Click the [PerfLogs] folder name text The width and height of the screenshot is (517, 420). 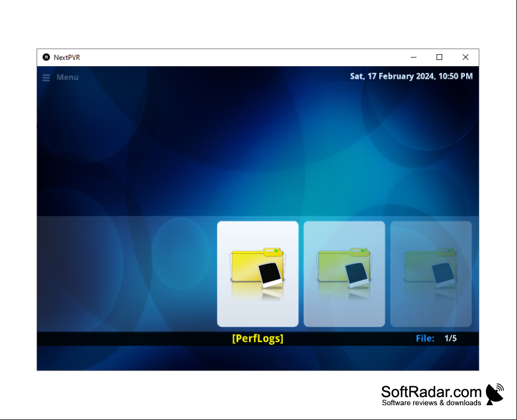258,338
